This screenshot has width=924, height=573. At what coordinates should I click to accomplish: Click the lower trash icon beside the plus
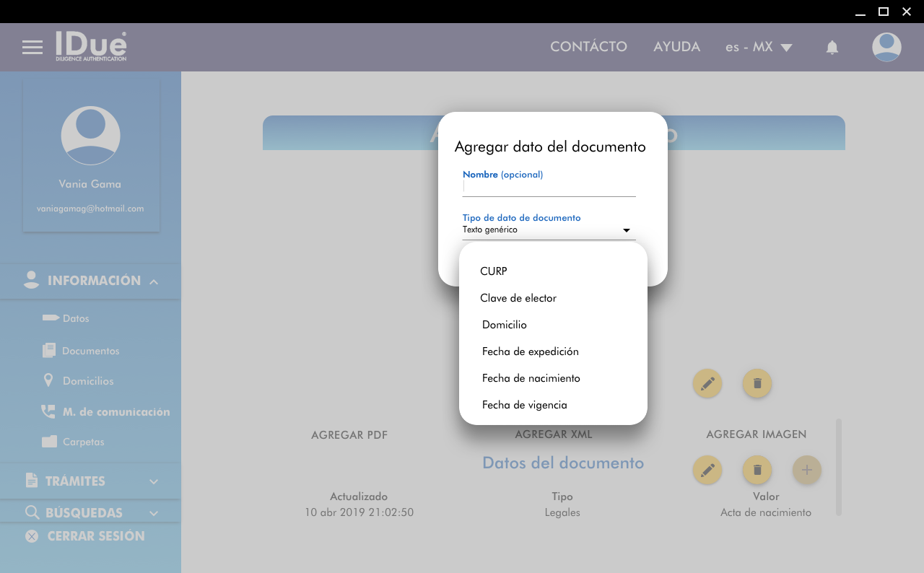tap(757, 470)
